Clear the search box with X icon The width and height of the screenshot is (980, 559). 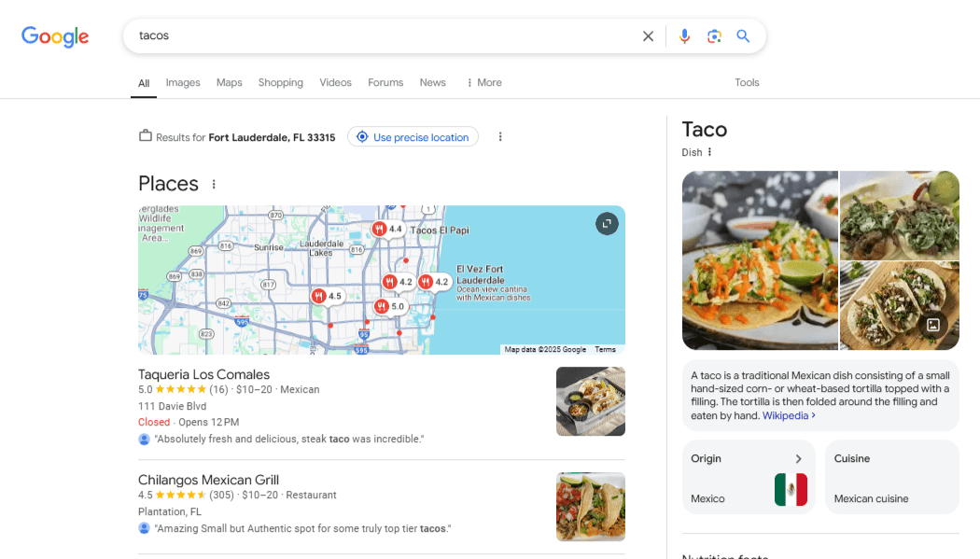click(648, 36)
